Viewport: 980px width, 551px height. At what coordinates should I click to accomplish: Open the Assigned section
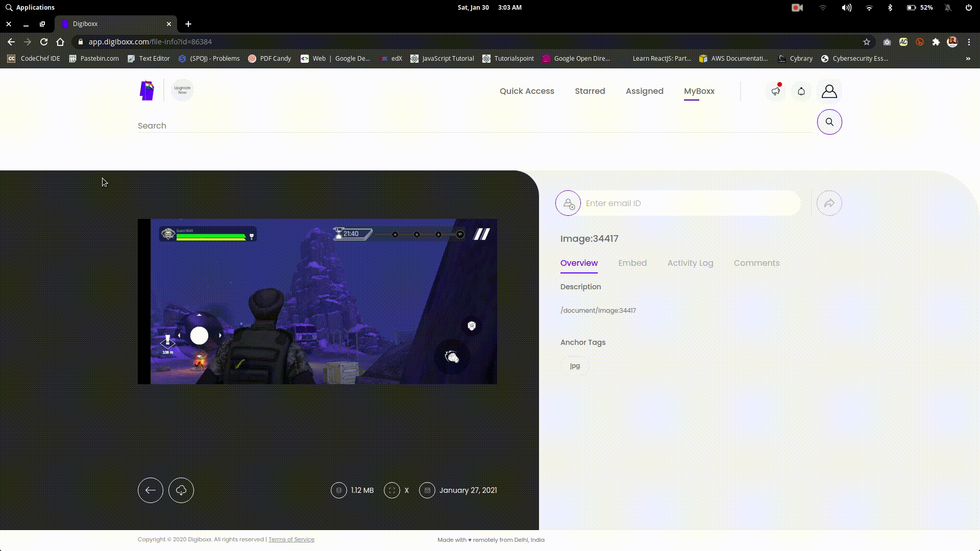[x=645, y=91]
